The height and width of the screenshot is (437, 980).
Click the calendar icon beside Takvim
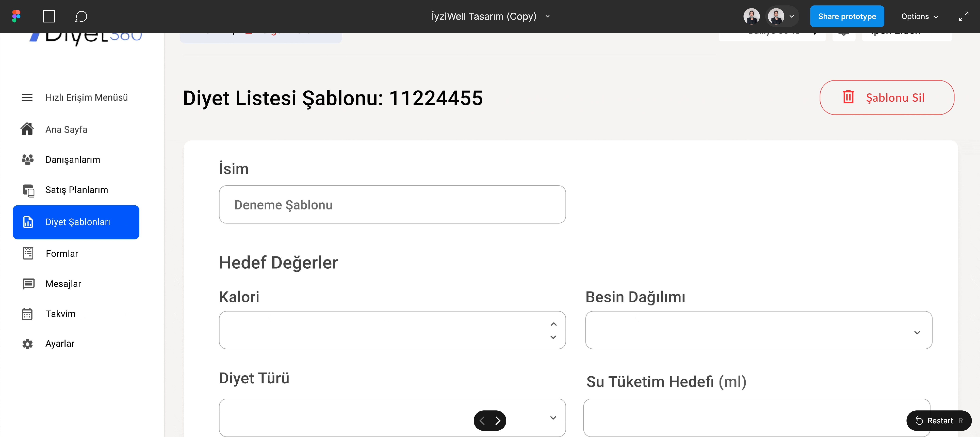27,314
